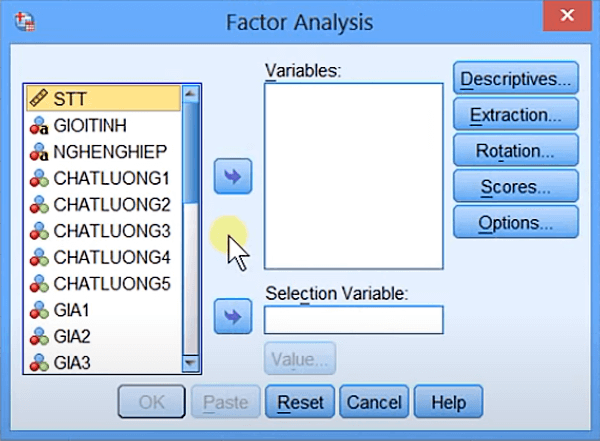
Task: Select the GIA2 variable
Action: (72, 337)
